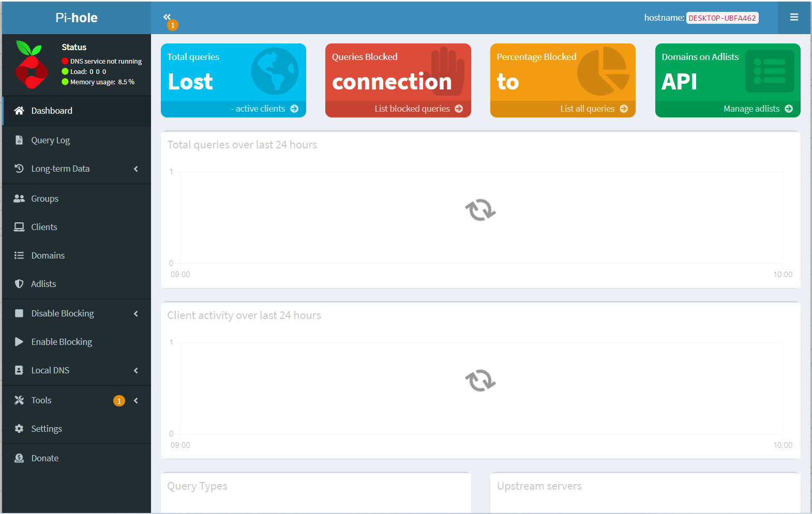Click the Pi-hole raspberry logo
Screen dimensions: 812x514
tap(31, 65)
